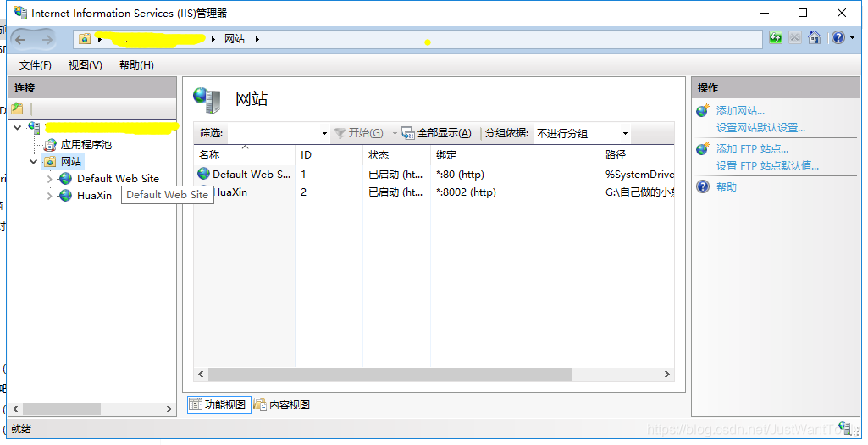Click 网站 in the address breadcrumb
Image resolution: width=868 pixels, height=445 pixels.
click(235, 39)
